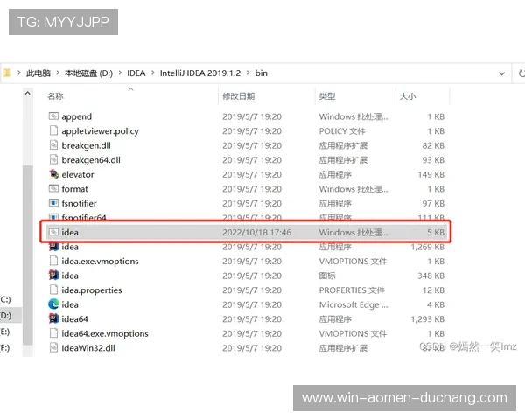Viewport: 525px width, 420px height.
Task: Click the icon of the idea batch file
Action: 53,232
